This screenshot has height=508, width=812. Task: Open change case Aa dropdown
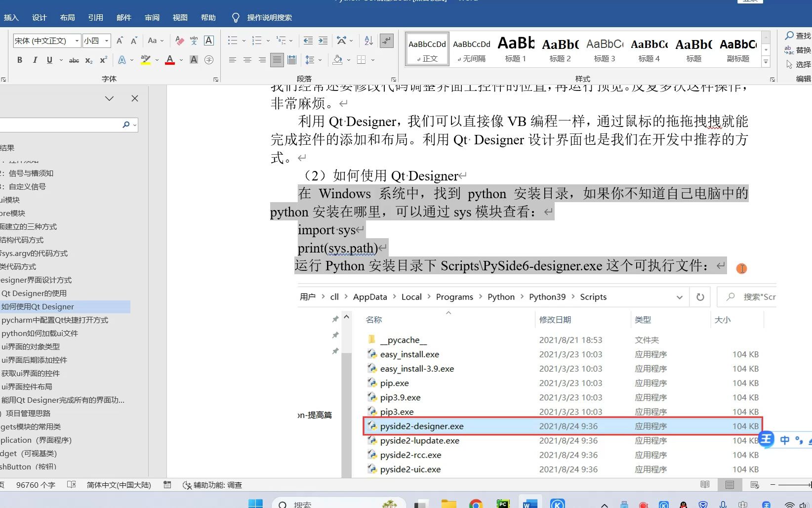pyautogui.click(x=156, y=41)
